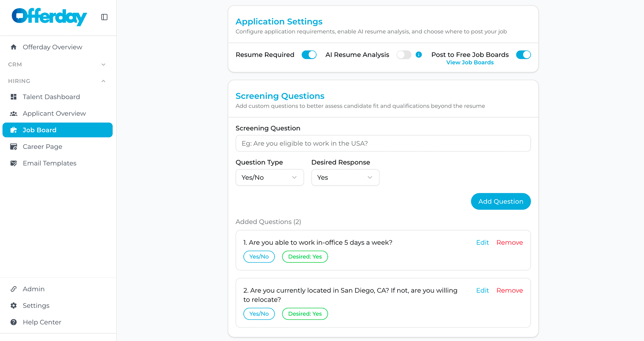The image size is (644, 341).
Task: Open the Question Type dropdown
Action: coord(270,177)
